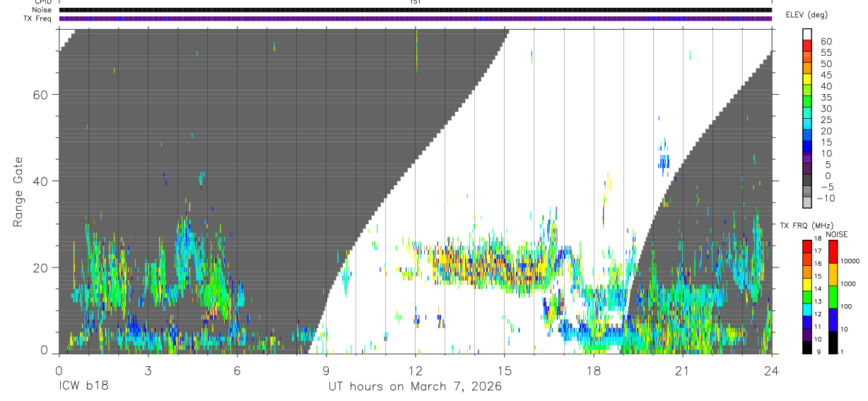Screen dimensions: 868x401
Task: Click the Range Gate axis label
Action: 18,192
